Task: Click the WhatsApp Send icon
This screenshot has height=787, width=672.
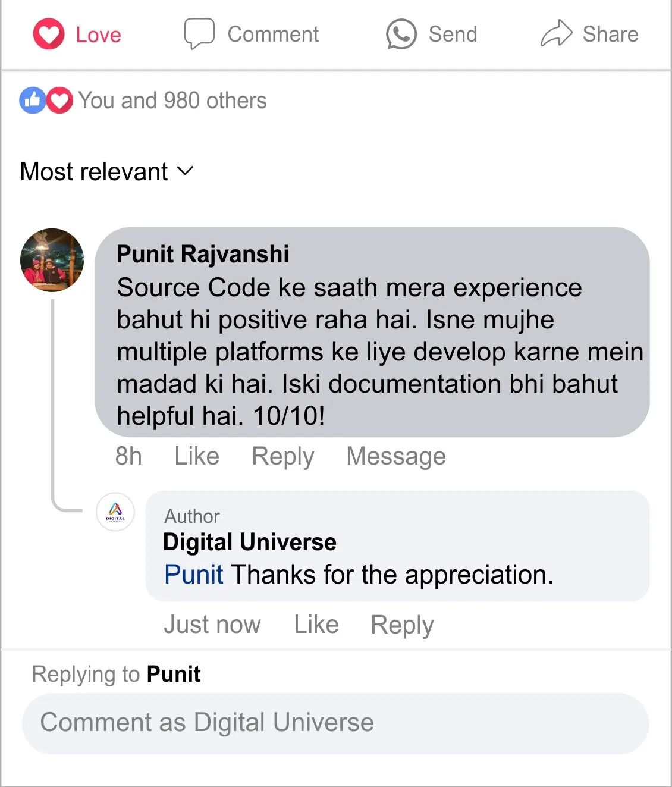Action: click(401, 34)
